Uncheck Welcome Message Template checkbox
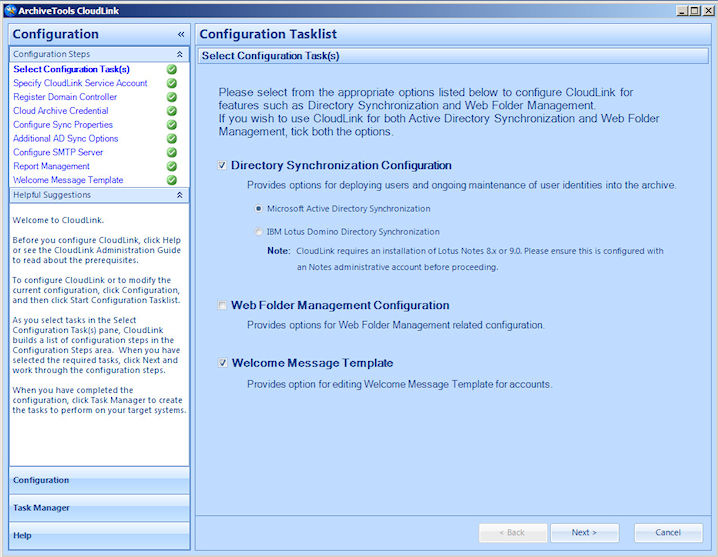The width and height of the screenshot is (718, 557). [x=223, y=363]
